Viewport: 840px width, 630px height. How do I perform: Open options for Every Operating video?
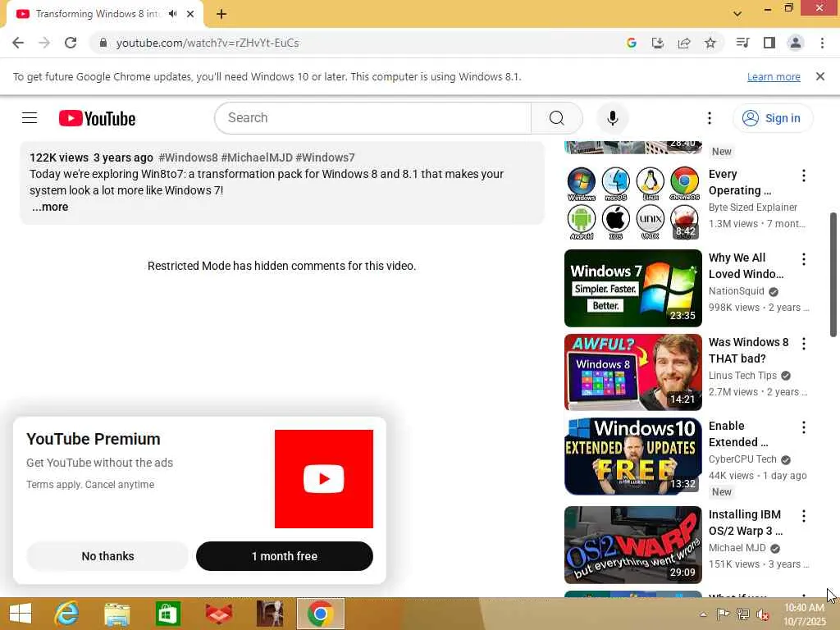pos(804,176)
